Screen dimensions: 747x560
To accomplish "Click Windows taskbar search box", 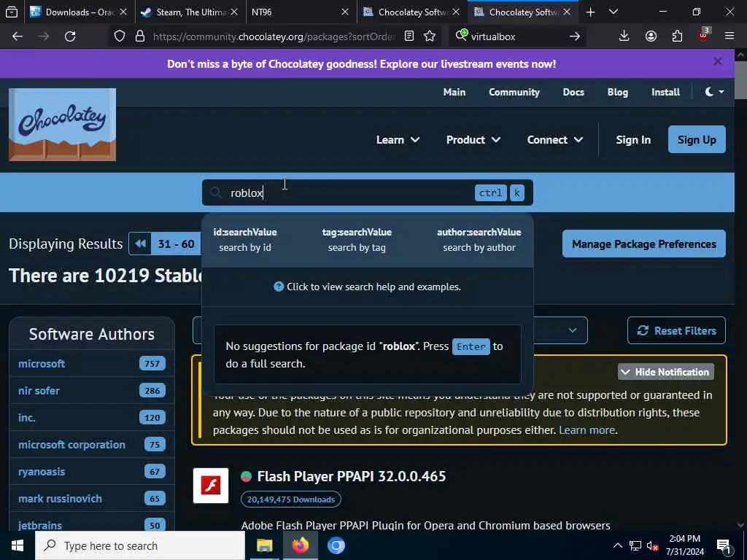I will 140,545.
